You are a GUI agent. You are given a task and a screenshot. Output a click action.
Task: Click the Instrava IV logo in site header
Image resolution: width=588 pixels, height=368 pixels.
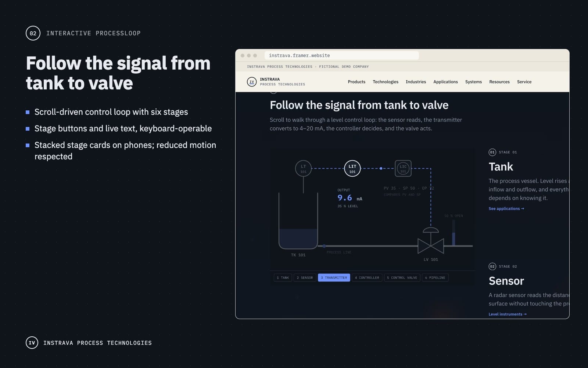[252, 82]
